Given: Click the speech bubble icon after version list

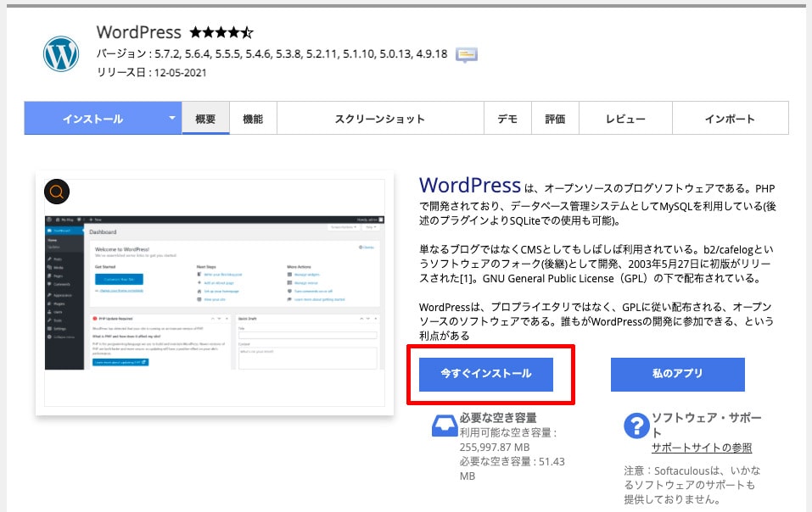Looking at the screenshot, I should (467, 54).
